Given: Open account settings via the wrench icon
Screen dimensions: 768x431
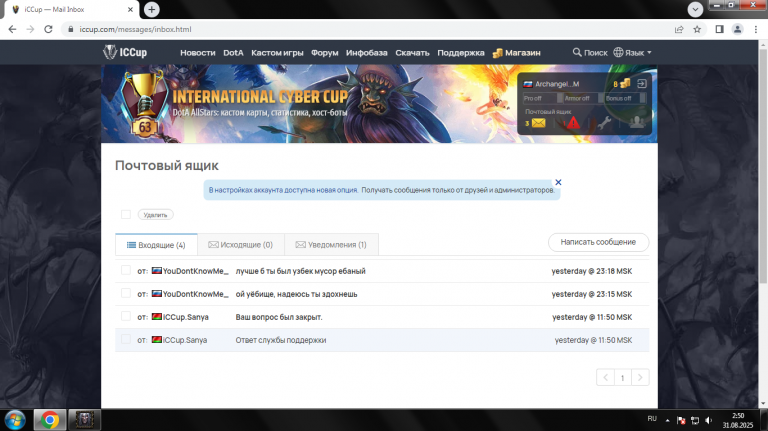Looking at the screenshot, I should (x=604, y=122).
